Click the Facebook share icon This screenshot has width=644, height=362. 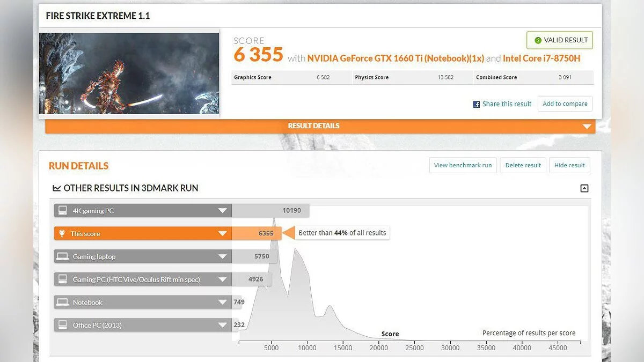(476, 105)
